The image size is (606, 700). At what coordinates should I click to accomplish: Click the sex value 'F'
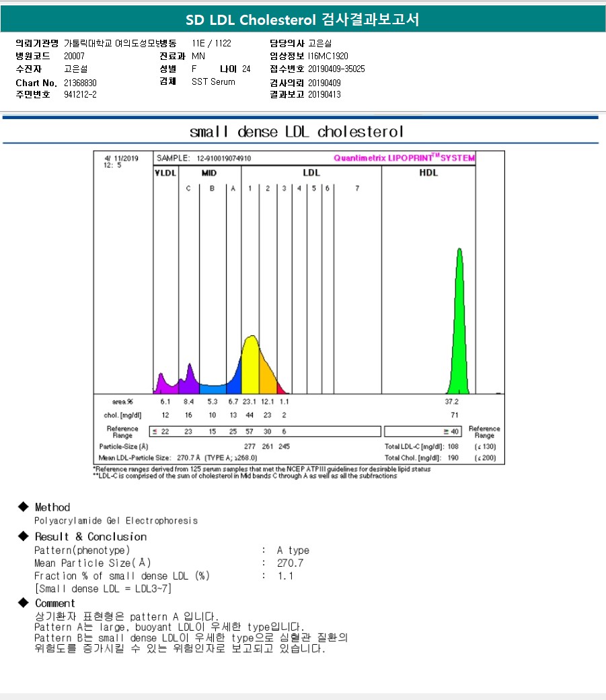[x=194, y=69]
